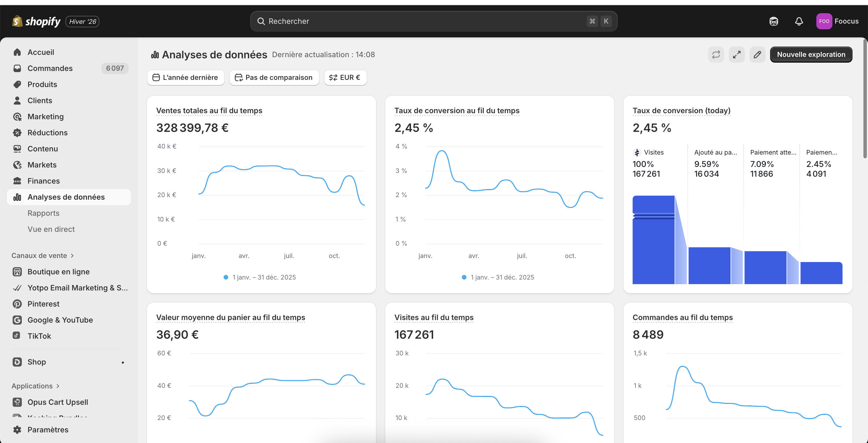The image size is (868, 443).
Task: Click the Shopify logo
Action: point(36,21)
